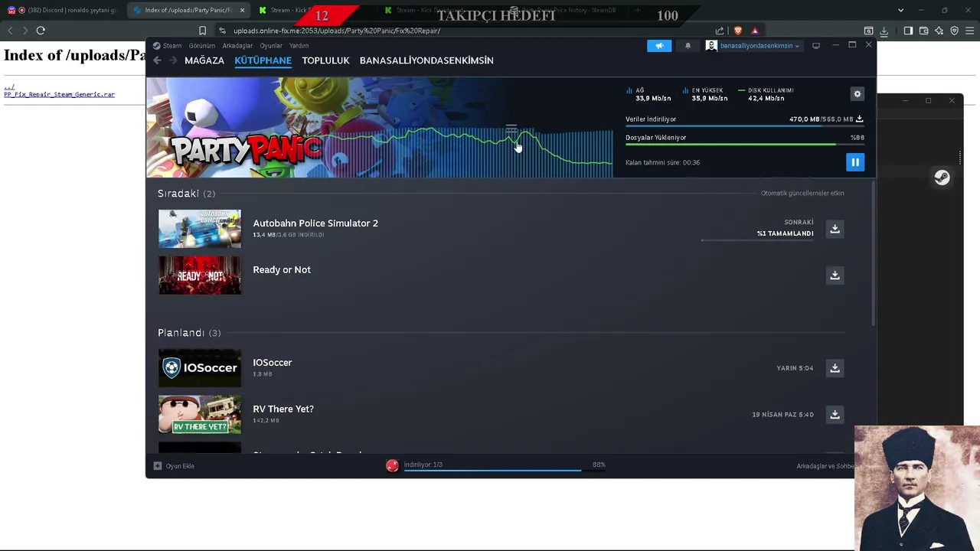Click download icon for RV There Yet?
Viewport: 980px width, 551px height.
835,415
